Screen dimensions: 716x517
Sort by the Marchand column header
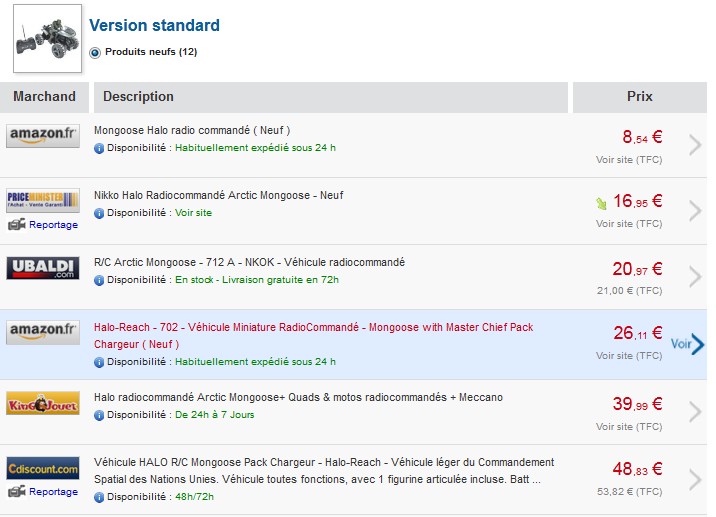[44, 96]
